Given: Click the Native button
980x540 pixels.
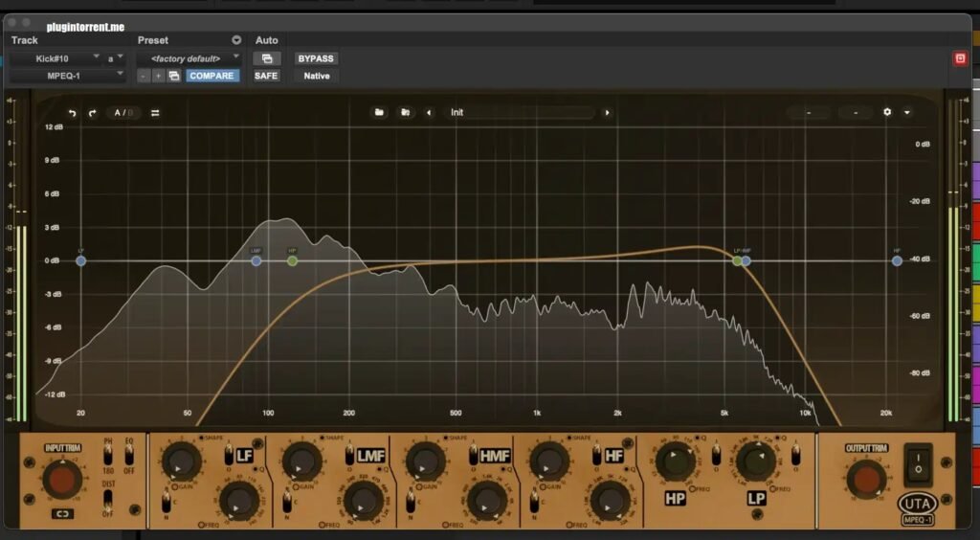Looking at the screenshot, I should (x=316, y=76).
